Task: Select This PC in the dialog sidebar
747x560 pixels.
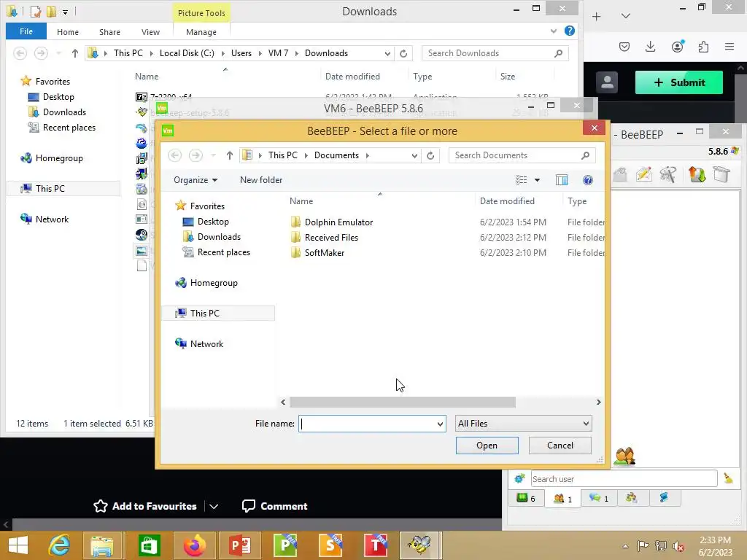Action: 205,314
